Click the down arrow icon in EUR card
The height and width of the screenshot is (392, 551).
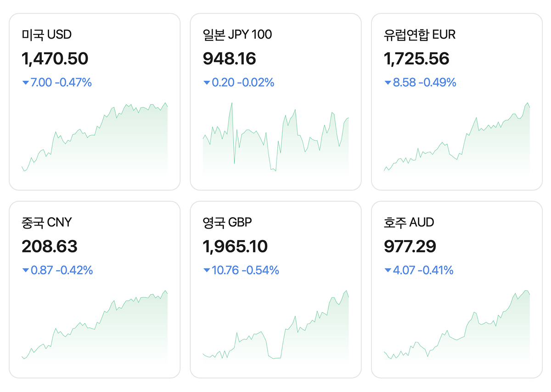pos(388,83)
